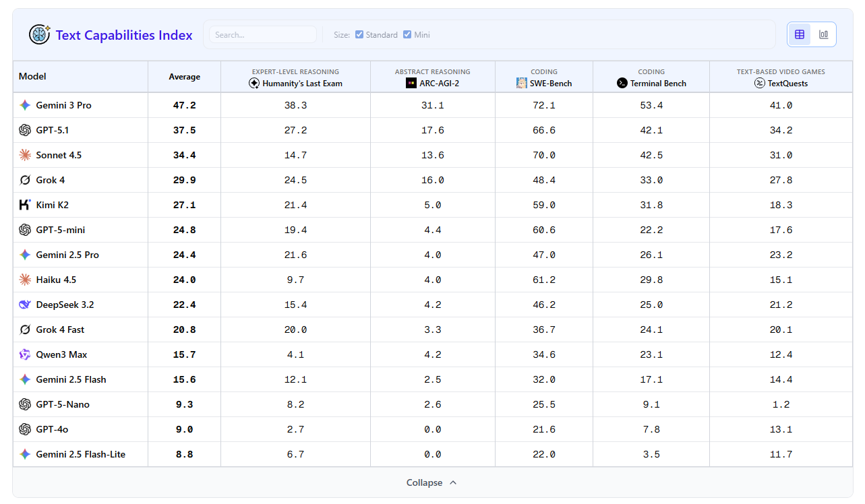Click the Kimi K2 logo icon

click(x=25, y=205)
